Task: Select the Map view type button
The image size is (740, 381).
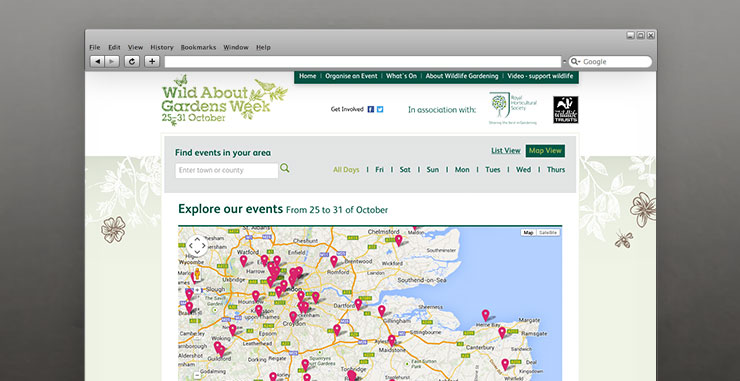Action: [528, 233]
